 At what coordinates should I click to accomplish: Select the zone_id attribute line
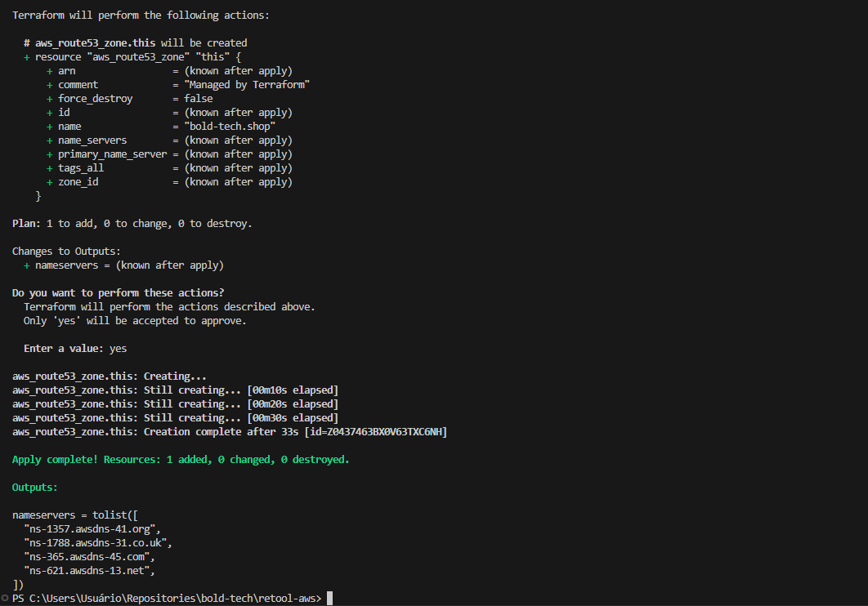pyautogui.click(x=78, y=181)
